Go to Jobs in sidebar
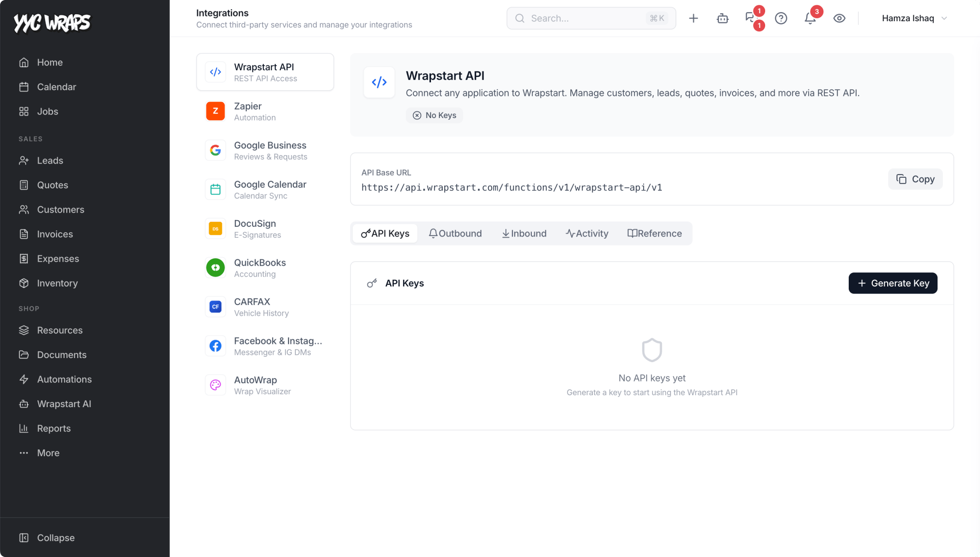This screenshot has width=980, height=557. coord(47,111)
